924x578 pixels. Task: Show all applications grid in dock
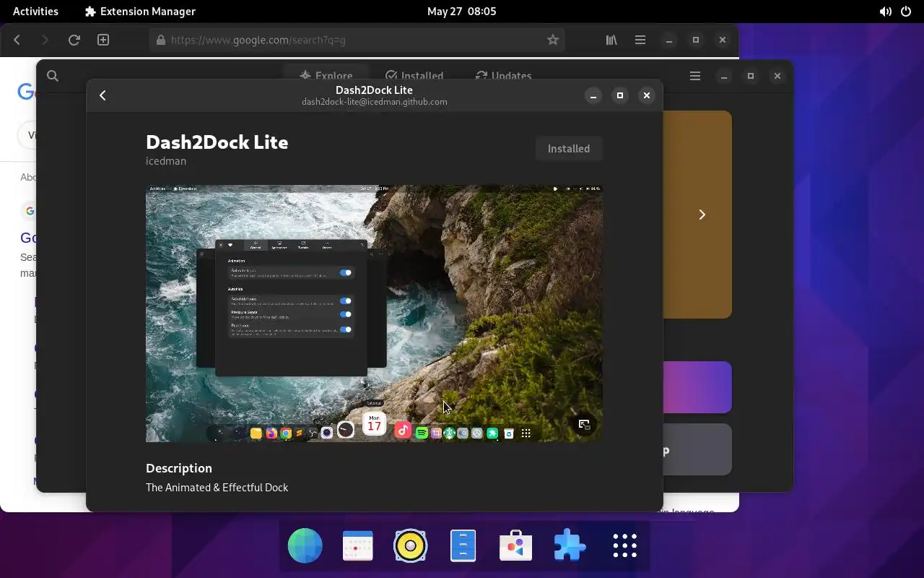[x=624, y=545]
